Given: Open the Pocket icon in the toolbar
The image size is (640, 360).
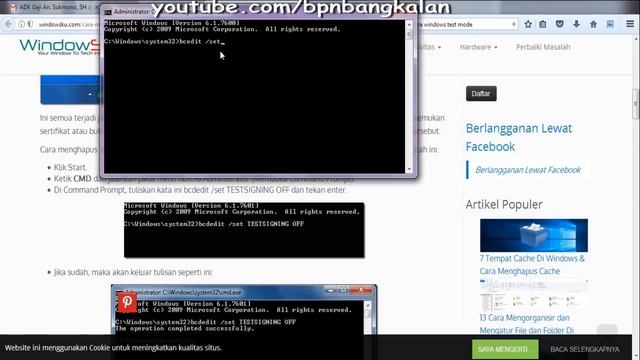Looking at the screenshot, I should 560,24.
